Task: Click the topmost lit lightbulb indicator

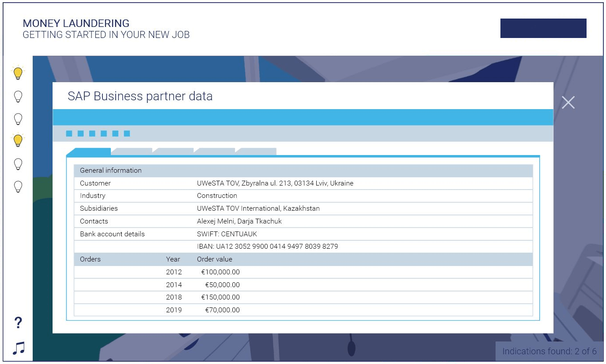Action: (x=18, y=73)
